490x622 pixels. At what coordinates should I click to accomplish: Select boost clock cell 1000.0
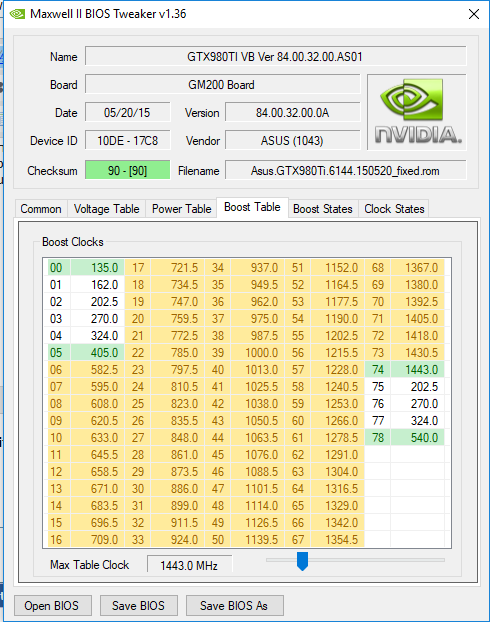(257, 353)
